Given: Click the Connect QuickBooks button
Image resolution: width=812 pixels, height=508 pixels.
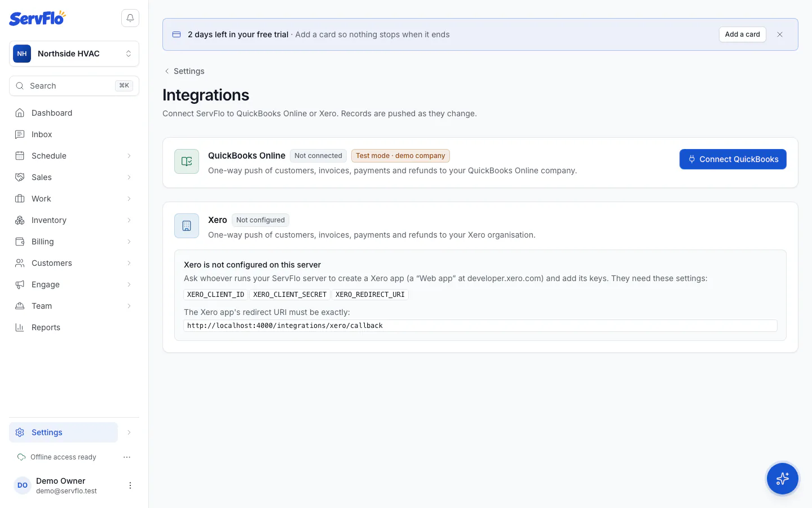Looking at the screenshot, I should pos(733,159).
